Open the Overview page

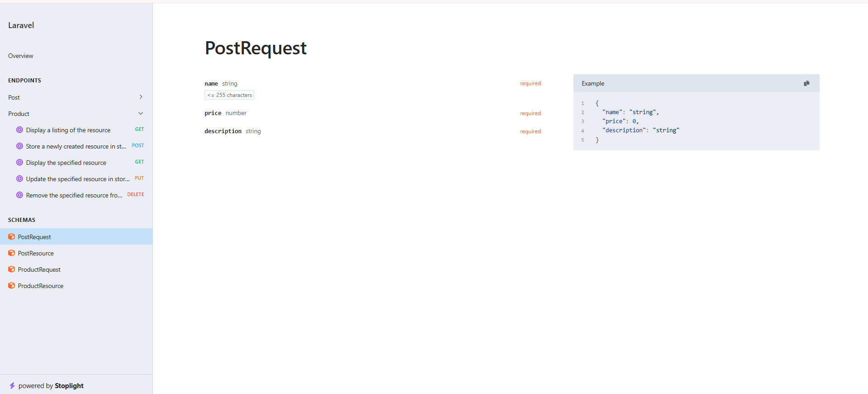pos(21,56)
